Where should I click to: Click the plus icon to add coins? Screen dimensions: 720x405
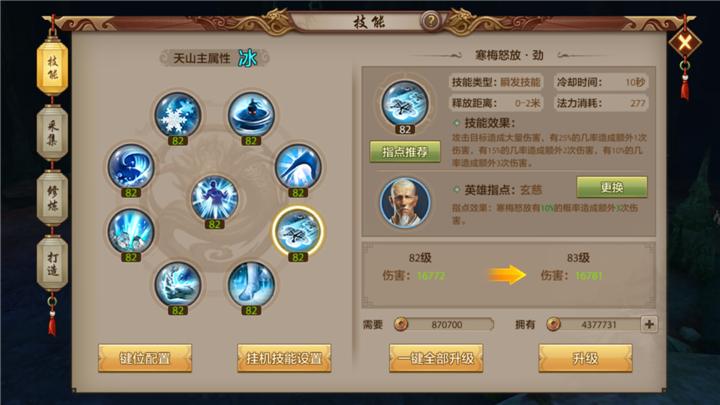(x=649, y=324)
